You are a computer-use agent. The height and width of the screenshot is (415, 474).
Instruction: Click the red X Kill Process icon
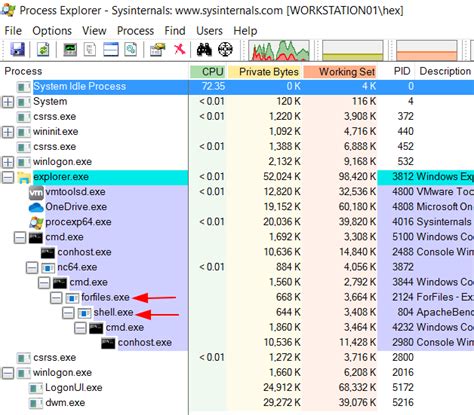[x=180, y=49]
